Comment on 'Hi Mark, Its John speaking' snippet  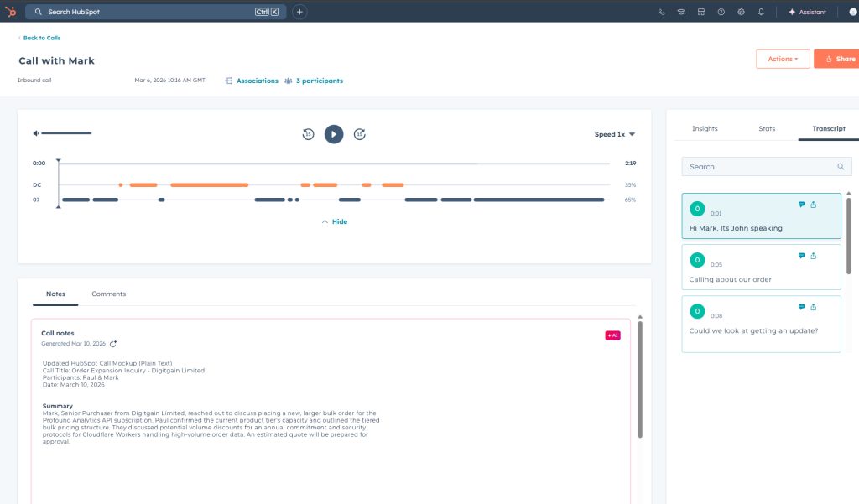(x=801, y=205)
